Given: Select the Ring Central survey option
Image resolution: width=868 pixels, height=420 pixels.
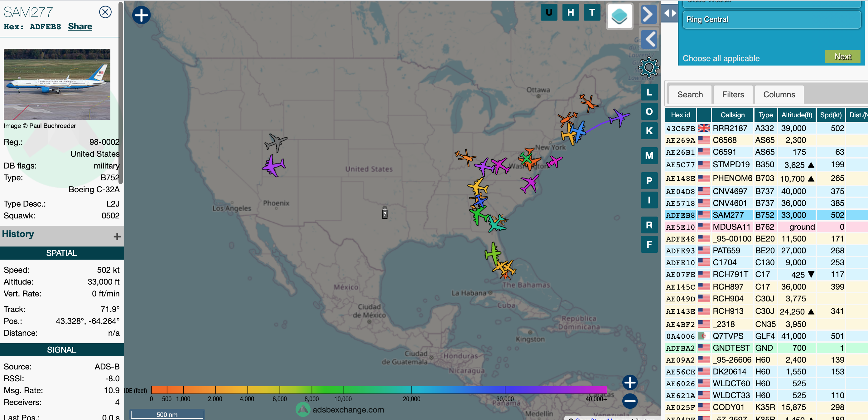Looking at the screenshot, I should pos(771,20).
